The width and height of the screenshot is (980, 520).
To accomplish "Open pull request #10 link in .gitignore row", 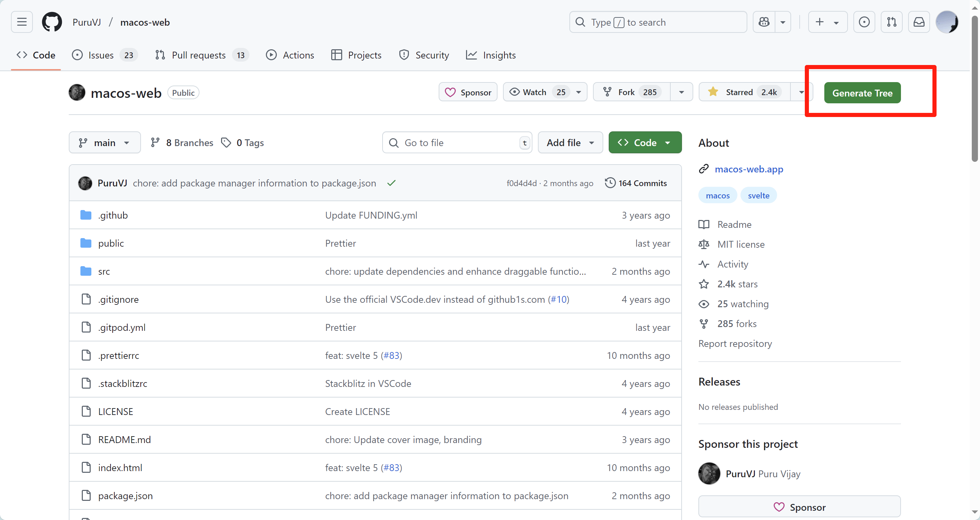I will click(558, 299).
